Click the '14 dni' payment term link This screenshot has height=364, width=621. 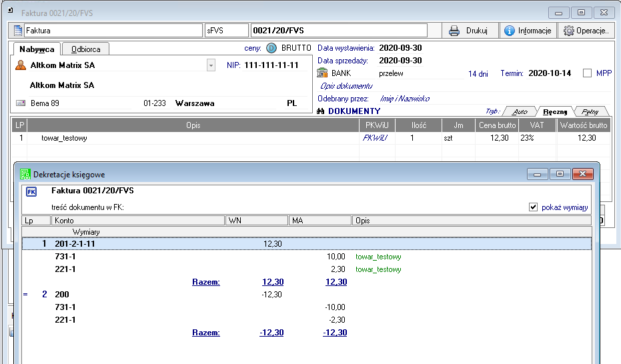(x=478, y=73)
